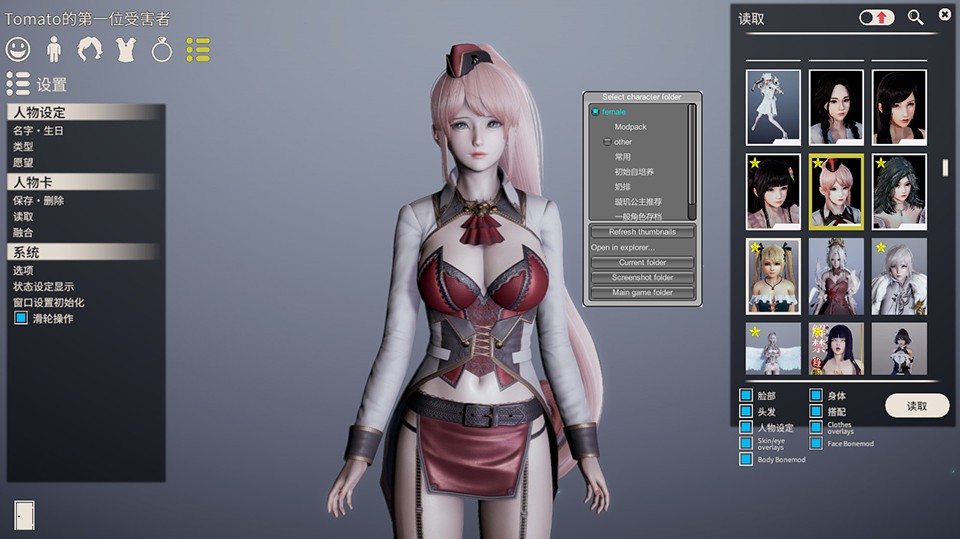Select 名字・生日 in the settings menu
This screenshot has width=960, height=539.
pyautogui.click(x=39, y=130)
